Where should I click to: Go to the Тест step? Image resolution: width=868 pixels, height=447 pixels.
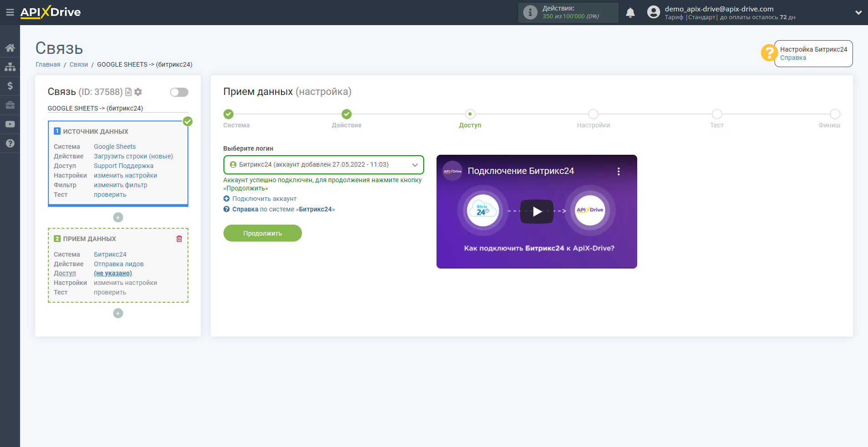click(717, 114)
